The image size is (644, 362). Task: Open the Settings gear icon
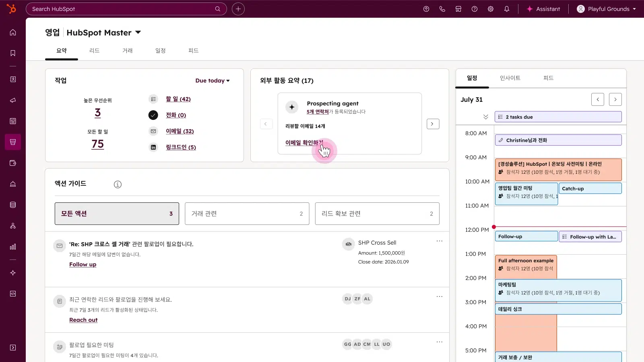pyautogui.click(x=491, y=9)
